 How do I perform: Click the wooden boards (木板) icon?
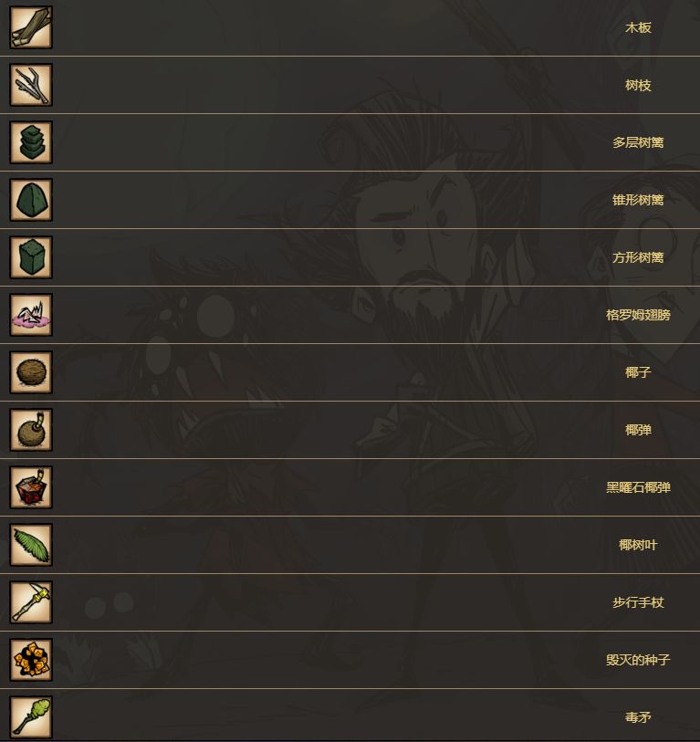tap(31, 27)
